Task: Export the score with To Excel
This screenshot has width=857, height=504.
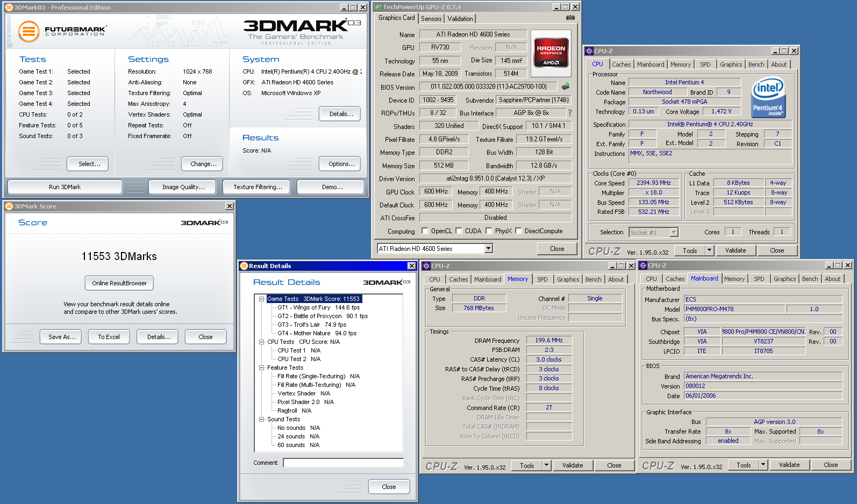Action: point(109,337)
